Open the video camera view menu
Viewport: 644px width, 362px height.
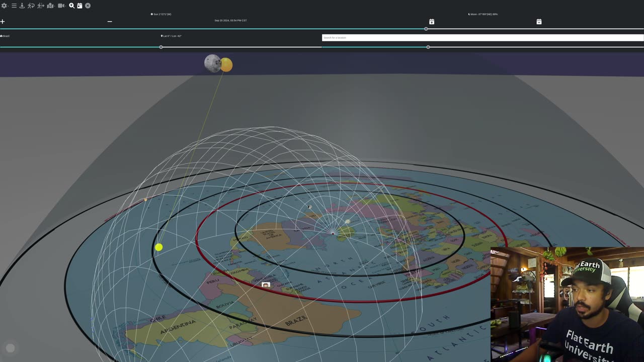[x=61, y=6]
